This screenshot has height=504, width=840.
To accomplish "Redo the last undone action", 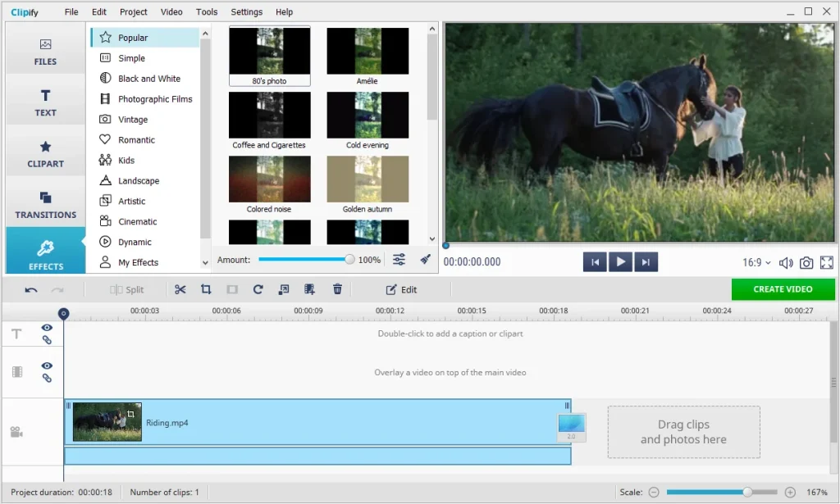I will (x=57, y=290).
